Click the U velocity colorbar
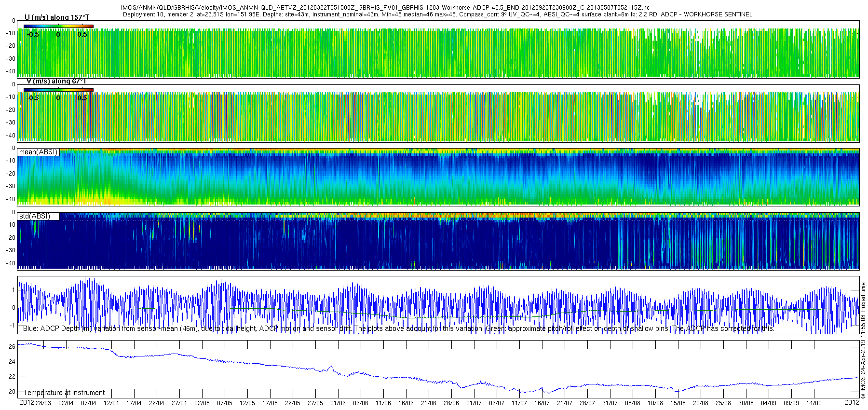This screenshot has width=868, height=410. coord(58,26)
